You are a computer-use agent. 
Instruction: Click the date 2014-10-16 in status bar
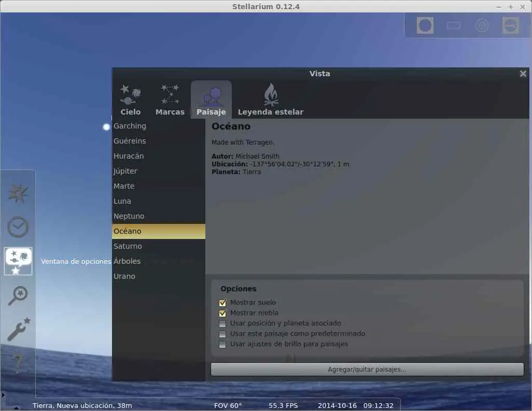tap(337, 406)
